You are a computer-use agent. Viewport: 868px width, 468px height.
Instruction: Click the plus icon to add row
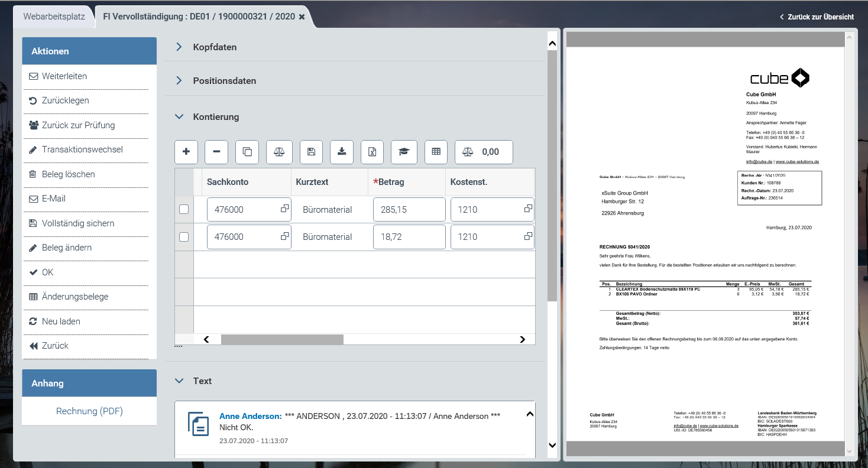click(x=186, y=152)
